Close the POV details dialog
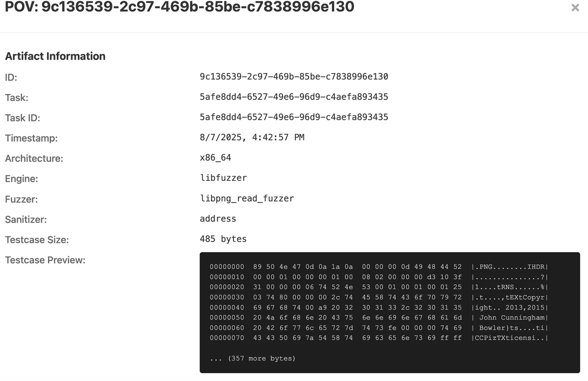The width and height of the screenshot is (588, 381). [575, 8]
